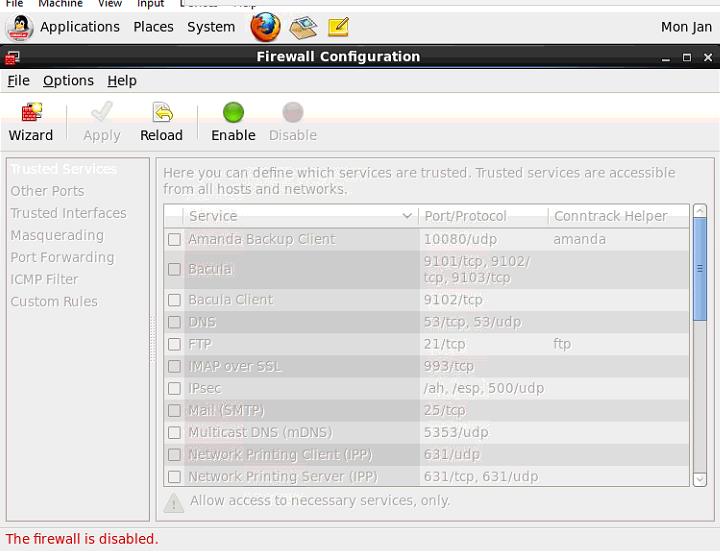Check Network Printing Client (IPP) checkbox
The width and height of the screenshot is (720, 552).
coord(174,454)
